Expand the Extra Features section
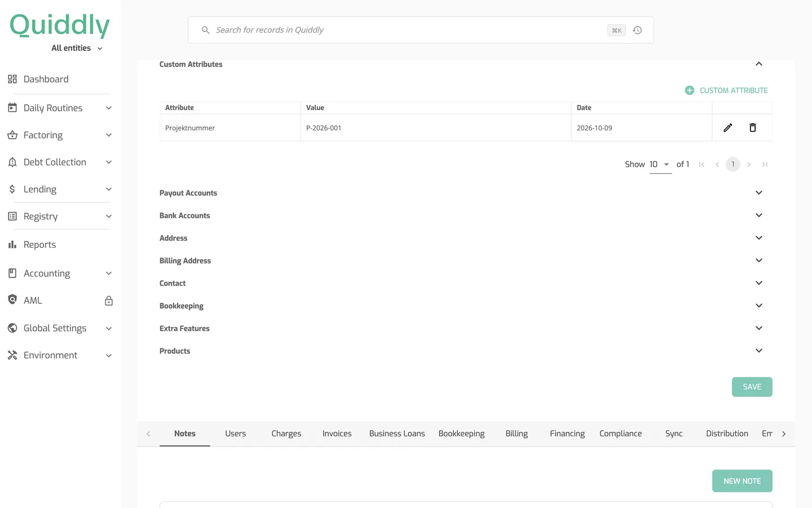812x508 pixels. click(x=759, y=328)
